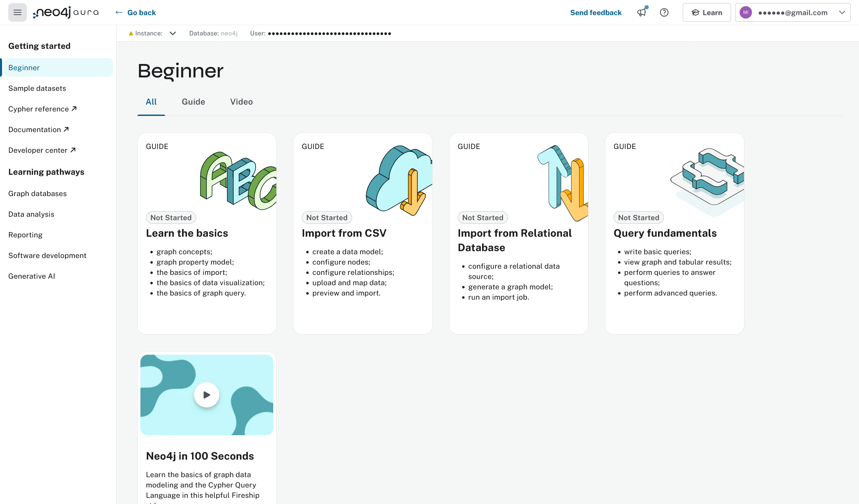Open the Data analysis pathway
The height and width of the screenshot is (504, 859).
pos(31,214)
